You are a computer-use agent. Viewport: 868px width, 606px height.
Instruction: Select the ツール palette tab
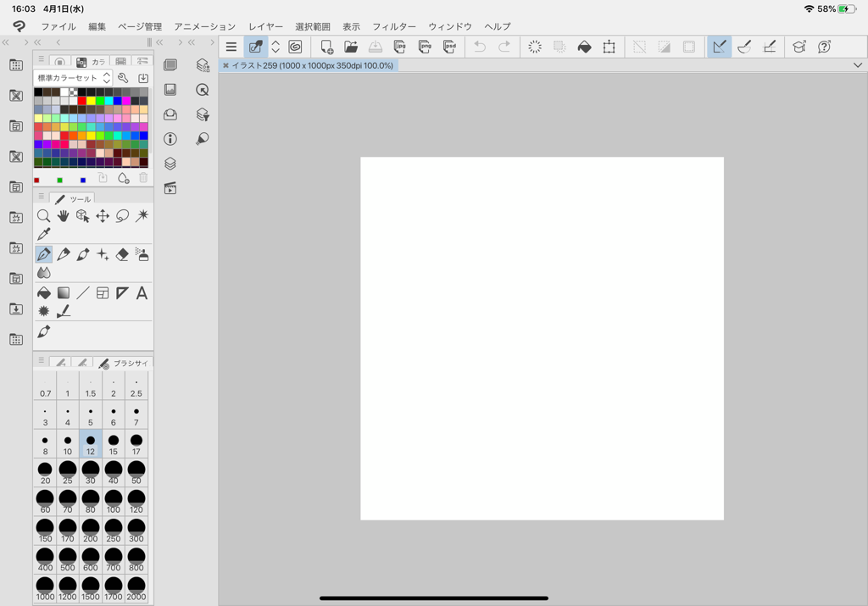click(x=73, y=198)
